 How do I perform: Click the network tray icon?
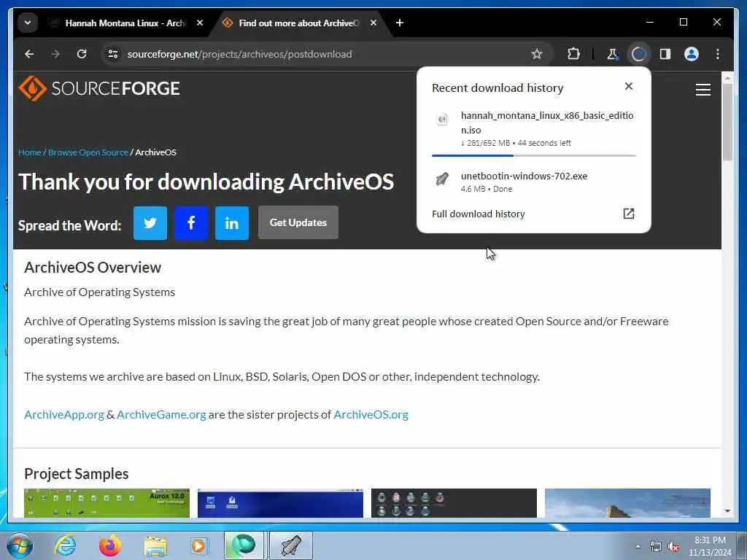point(656,547)
